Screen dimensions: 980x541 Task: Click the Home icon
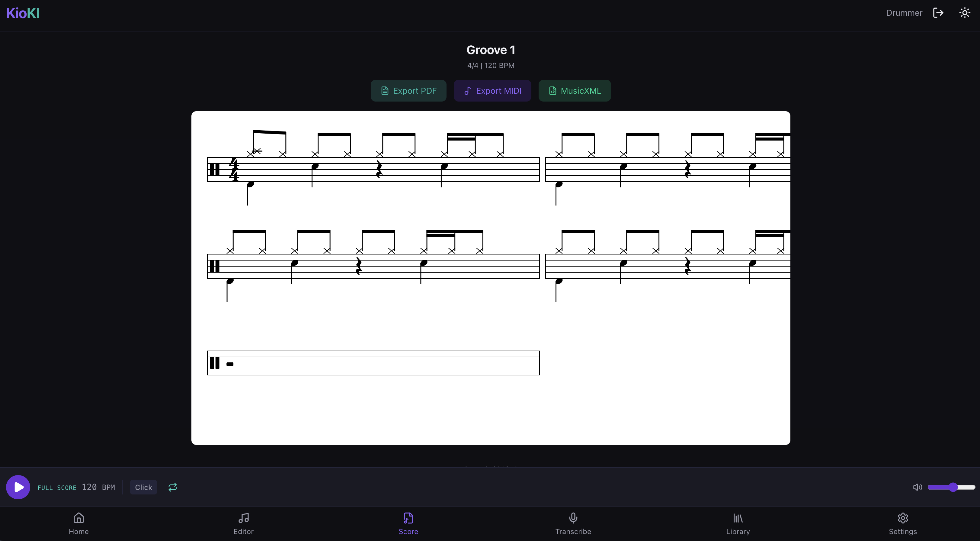coord(79,518)
